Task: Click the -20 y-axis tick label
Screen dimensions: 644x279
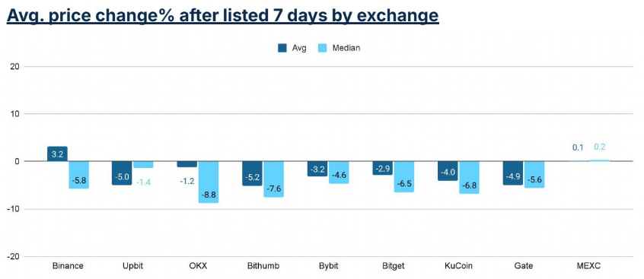Action: click(x=13, y=256)
